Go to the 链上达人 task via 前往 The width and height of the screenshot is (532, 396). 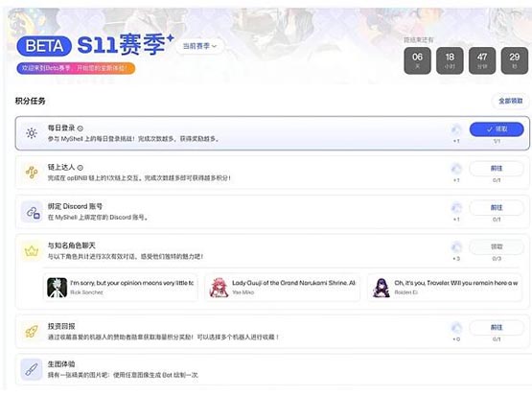497,169
